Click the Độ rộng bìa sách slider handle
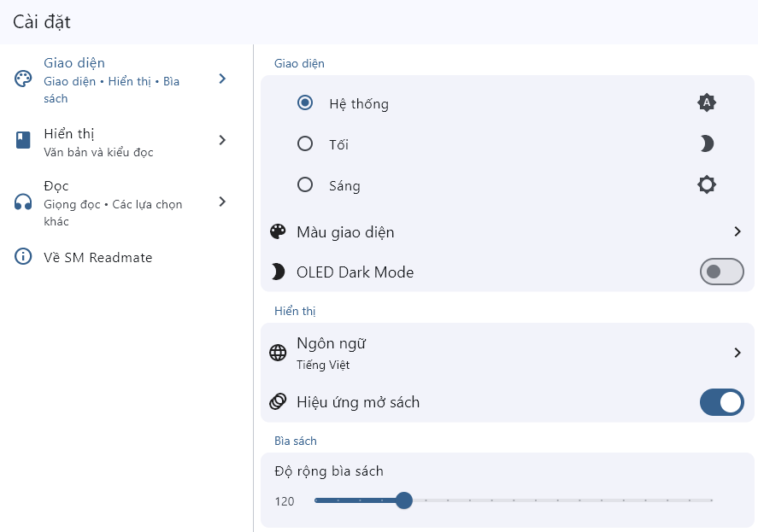 404,500
